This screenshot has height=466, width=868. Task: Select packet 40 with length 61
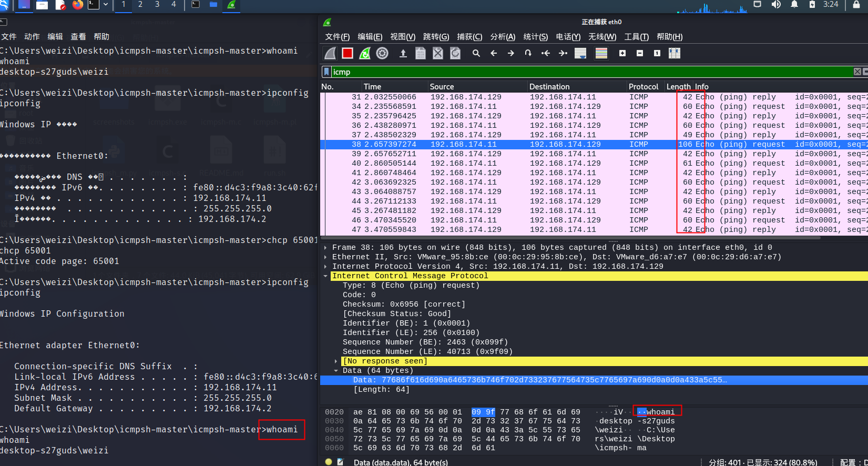pos(594,163)
